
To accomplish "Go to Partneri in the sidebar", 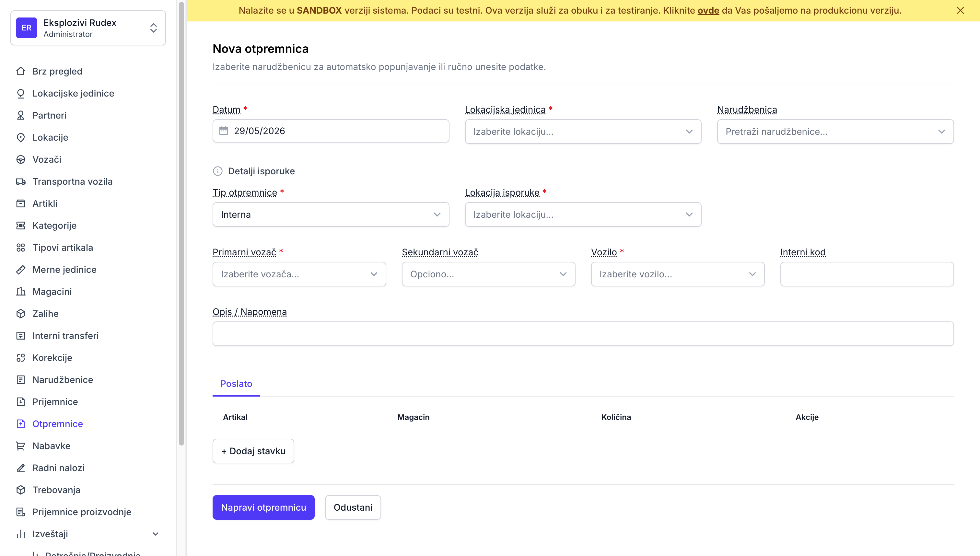I will click(49, 115).
